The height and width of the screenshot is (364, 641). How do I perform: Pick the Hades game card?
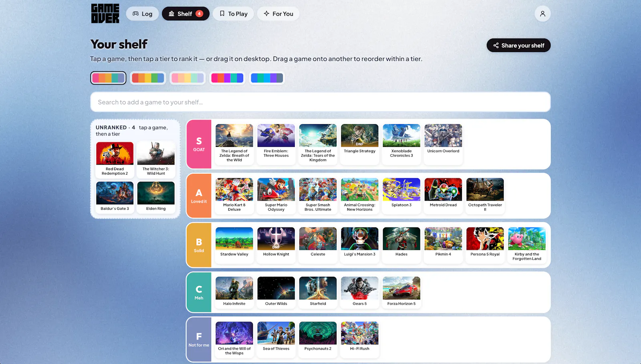pos(401,245)
